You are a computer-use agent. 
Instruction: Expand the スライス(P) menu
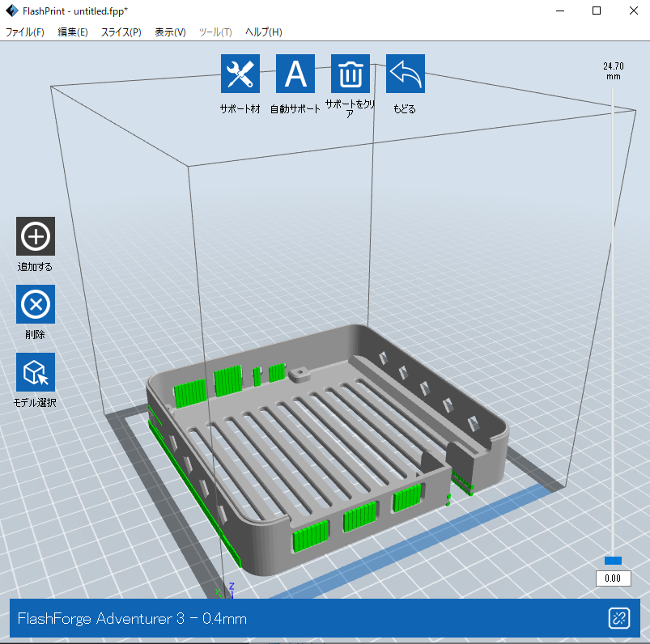[x=121, y=32]
